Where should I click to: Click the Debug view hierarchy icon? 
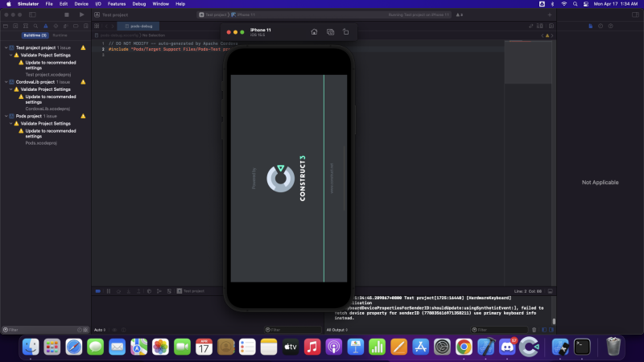click(x=149, y=291)
